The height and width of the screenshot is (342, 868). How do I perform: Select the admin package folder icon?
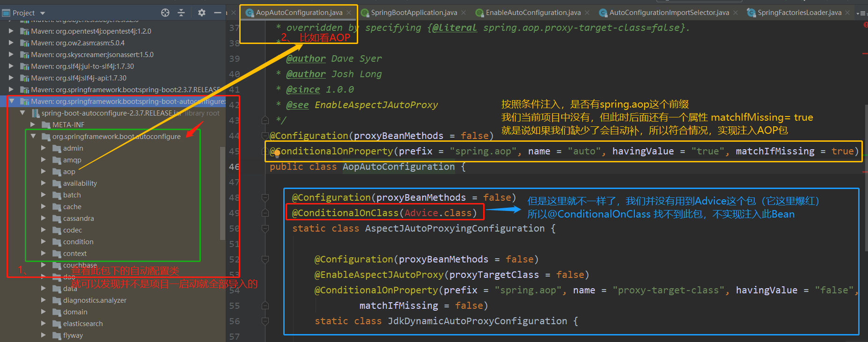pos(57,148)
